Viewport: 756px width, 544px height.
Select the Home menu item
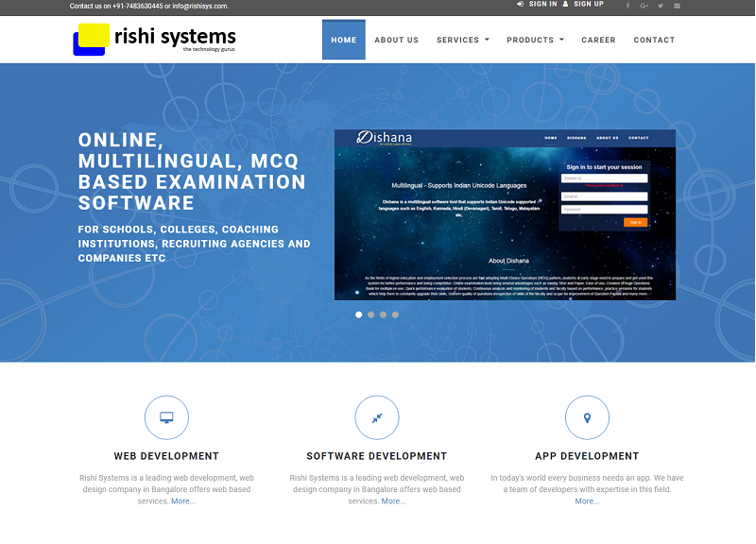(344, 40)
